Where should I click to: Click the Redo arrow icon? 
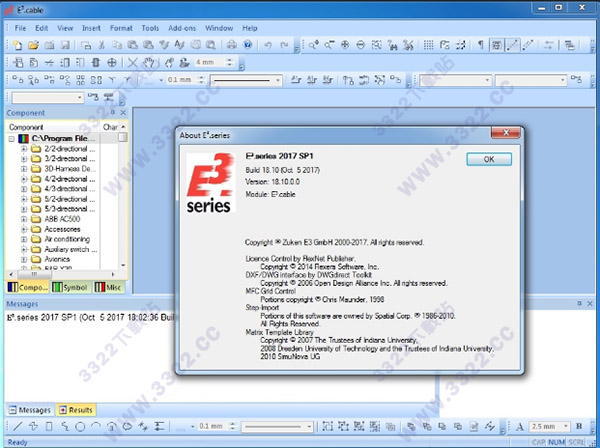[x=284, y=45]
